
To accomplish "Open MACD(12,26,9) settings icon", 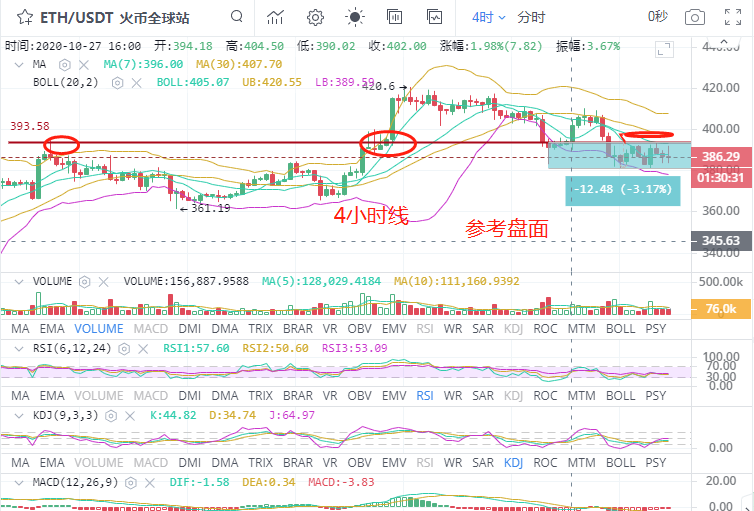I will 131,483.
